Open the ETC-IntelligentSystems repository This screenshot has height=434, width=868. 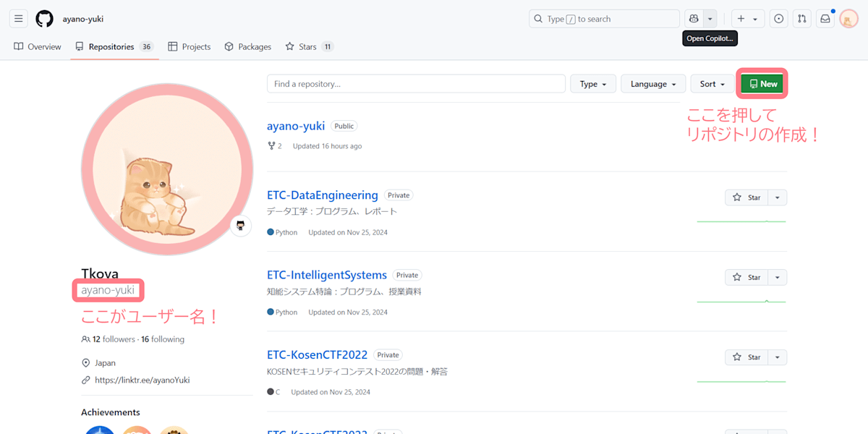point(327,275)
